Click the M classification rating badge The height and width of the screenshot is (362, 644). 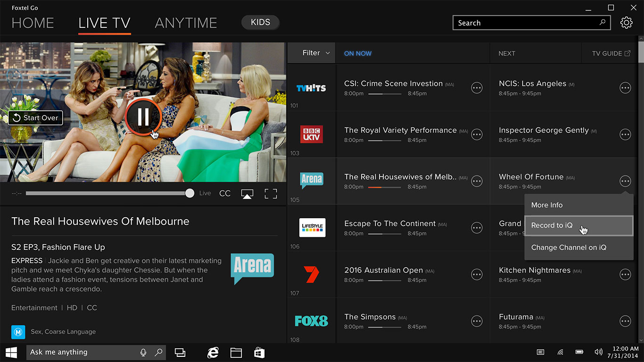tap(18, 332)
